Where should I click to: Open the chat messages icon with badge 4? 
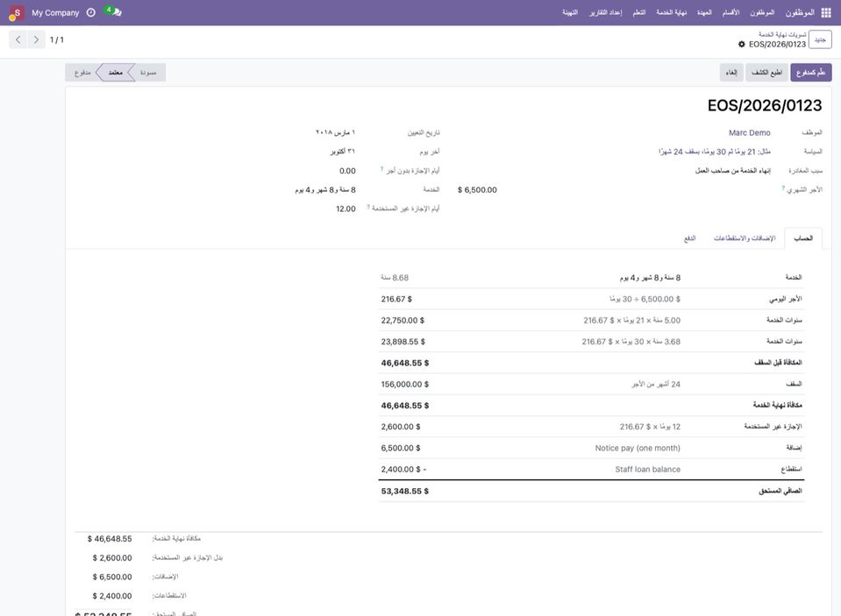[114, 11]
